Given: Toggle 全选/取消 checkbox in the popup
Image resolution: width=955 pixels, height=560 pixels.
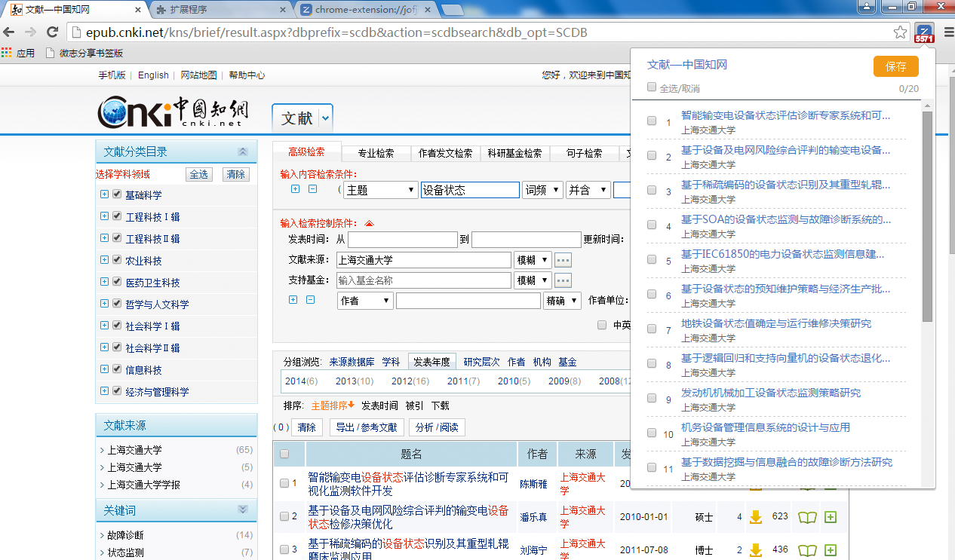Looking at the screenshot, I should tap(652, 87).
